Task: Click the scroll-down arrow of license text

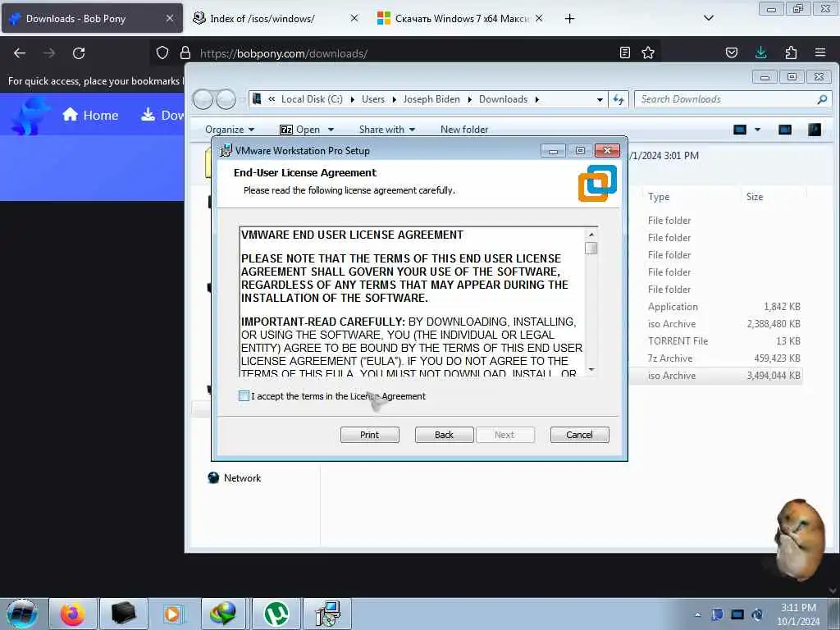Action: click(x=591, y=370)
